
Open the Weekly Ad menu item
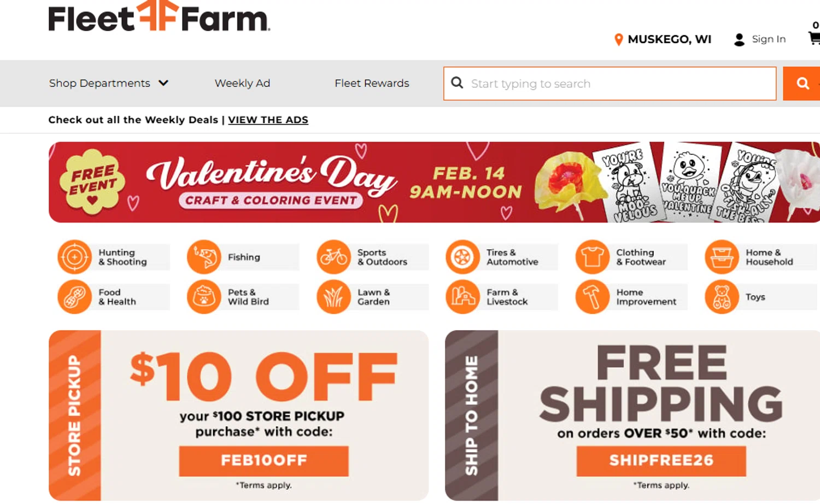tap(242, 83)
